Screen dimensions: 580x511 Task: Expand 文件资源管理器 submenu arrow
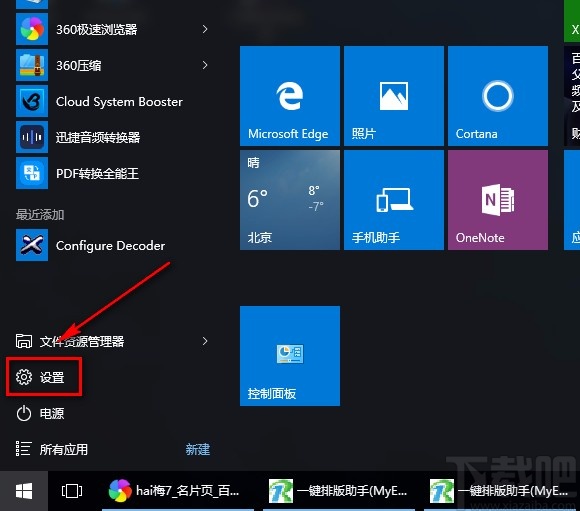(x=205, y=341)
